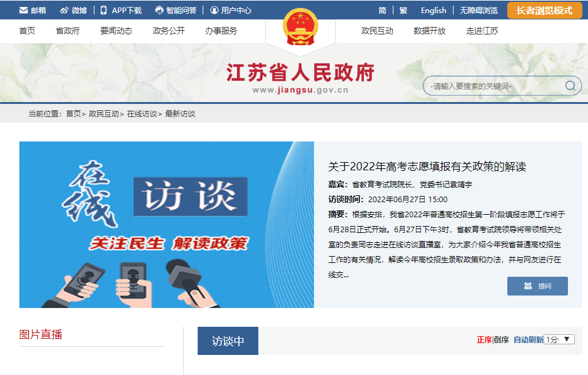Open the 自动刷新 interval dropdown
Image resolution: width=588 pixels, height=375 pixels.
coord(559,339)
